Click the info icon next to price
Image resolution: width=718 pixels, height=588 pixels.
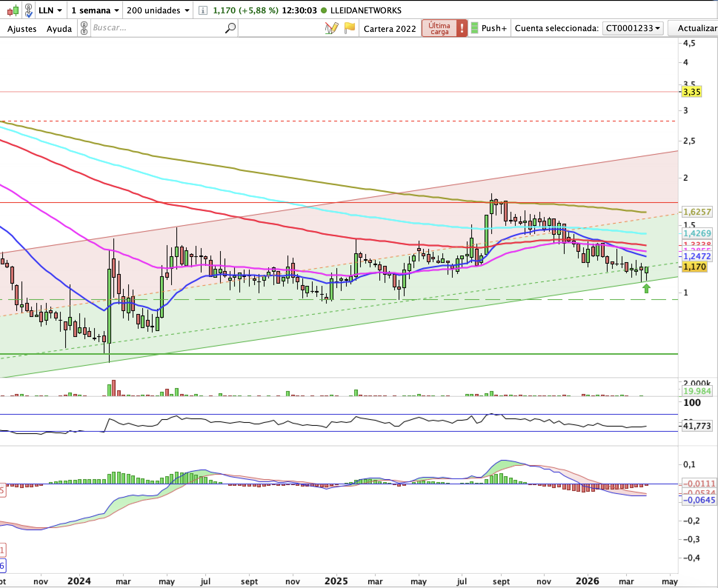(203, 10)
